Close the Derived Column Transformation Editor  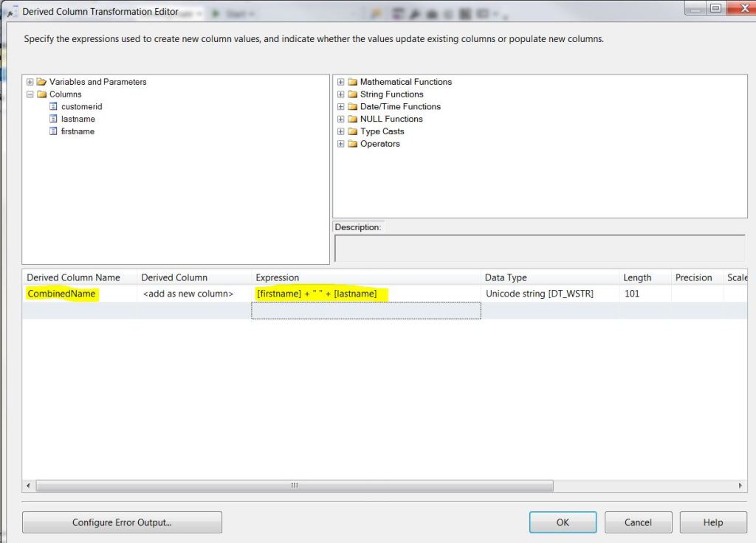(743, 8)
